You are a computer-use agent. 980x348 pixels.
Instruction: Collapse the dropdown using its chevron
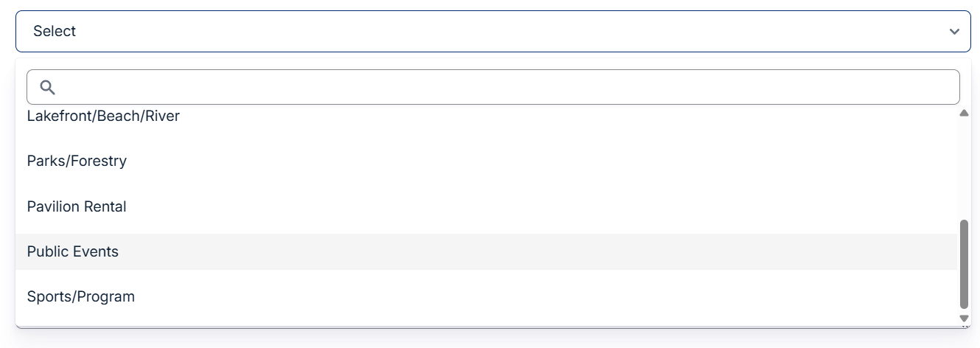click(954, 32)
